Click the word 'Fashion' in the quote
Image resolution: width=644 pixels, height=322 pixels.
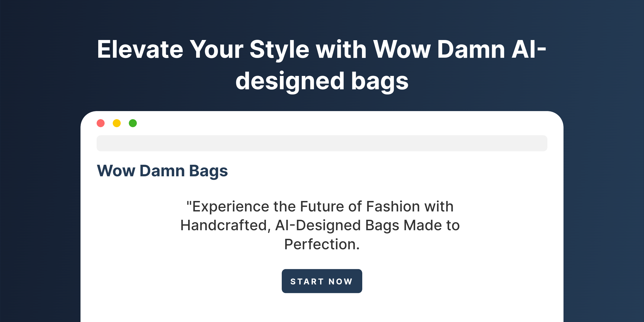click(x=393, y=207)
